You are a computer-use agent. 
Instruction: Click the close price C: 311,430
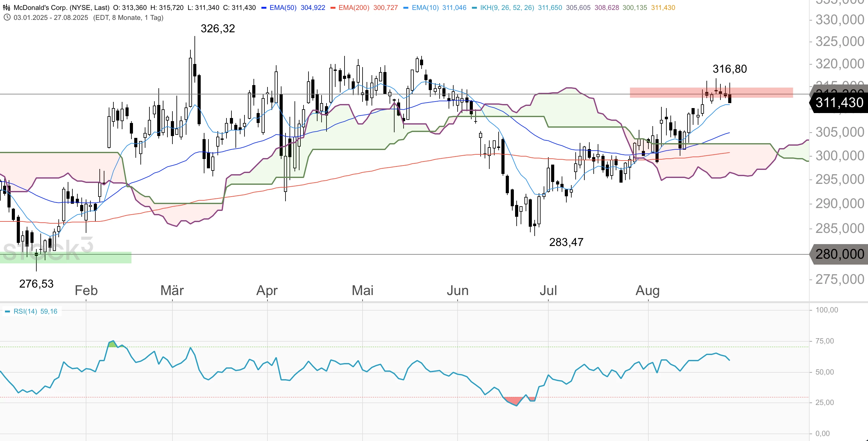239,7
